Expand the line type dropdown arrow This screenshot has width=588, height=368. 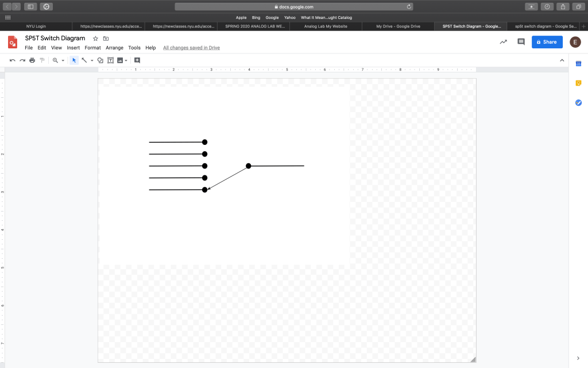pyautogui.click(x=92, y=60)
